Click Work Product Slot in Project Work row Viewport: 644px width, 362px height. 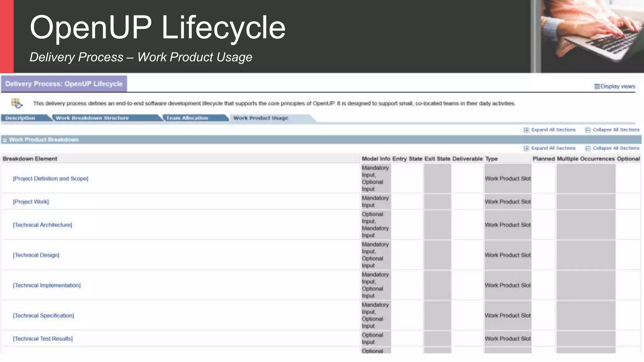coord(508,202)
